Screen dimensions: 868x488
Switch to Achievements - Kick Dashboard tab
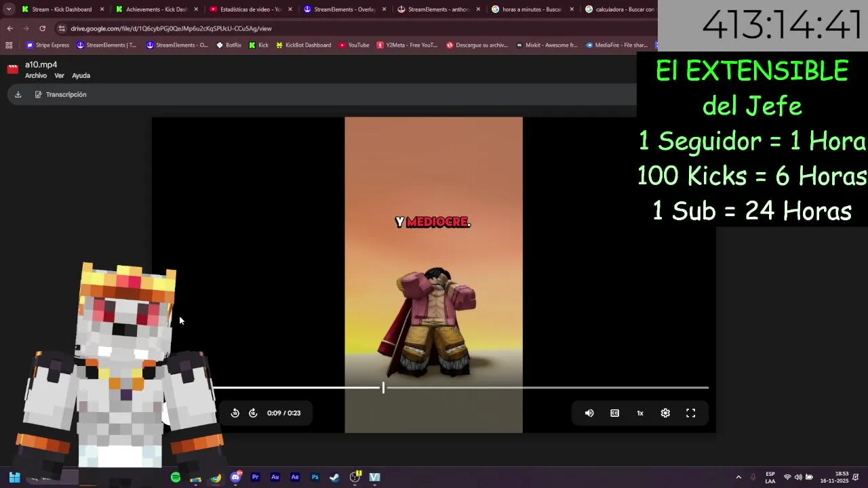155,9
